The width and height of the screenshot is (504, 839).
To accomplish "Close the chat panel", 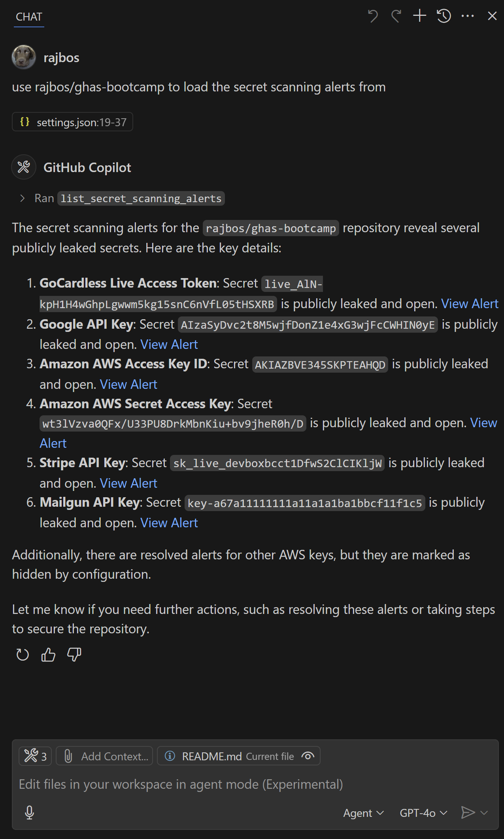I will coord(492,16).
